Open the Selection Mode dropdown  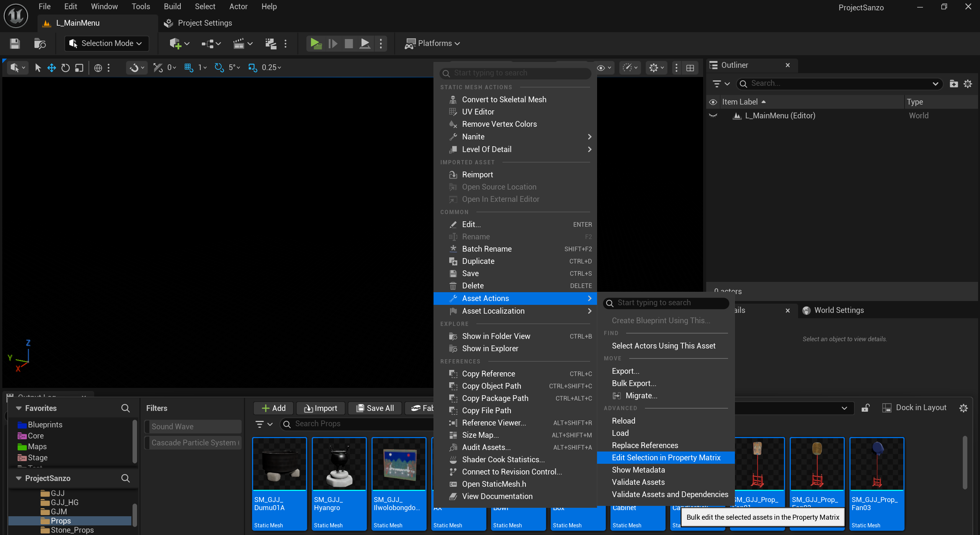coord(106,43)
